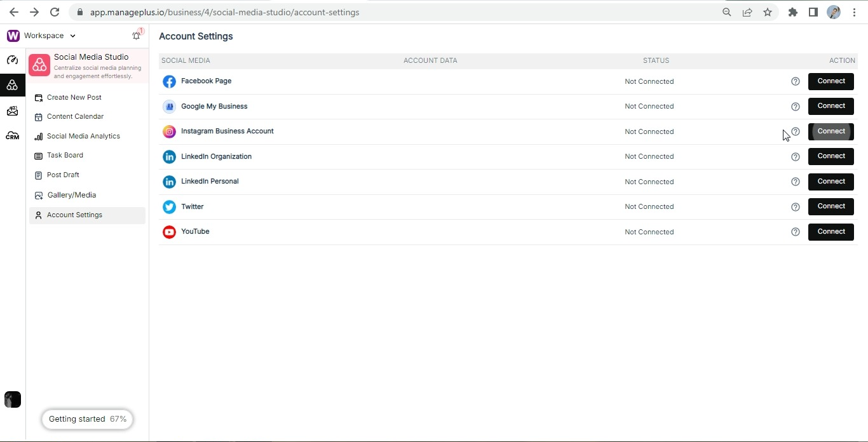Click the share page icon

point(747,12)
